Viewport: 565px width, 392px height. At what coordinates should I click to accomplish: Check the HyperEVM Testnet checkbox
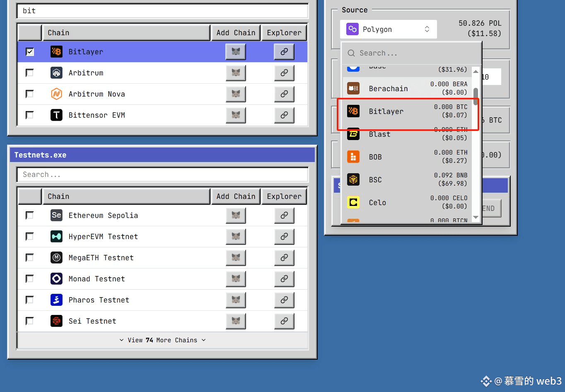tap(30, 237)
